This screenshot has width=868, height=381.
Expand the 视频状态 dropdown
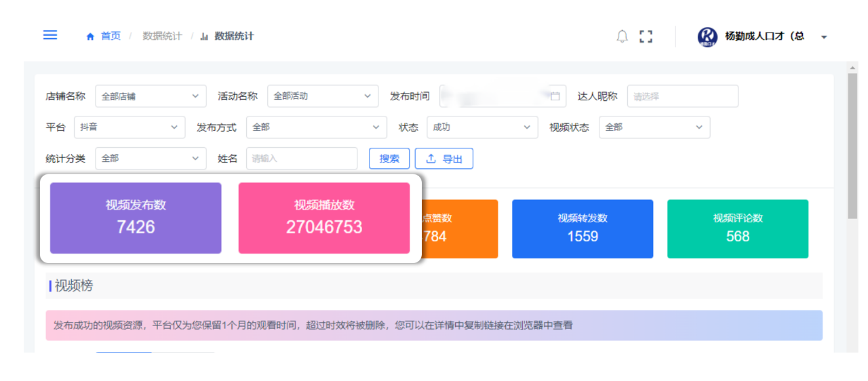pyautogui.click(x=654, y=127)
